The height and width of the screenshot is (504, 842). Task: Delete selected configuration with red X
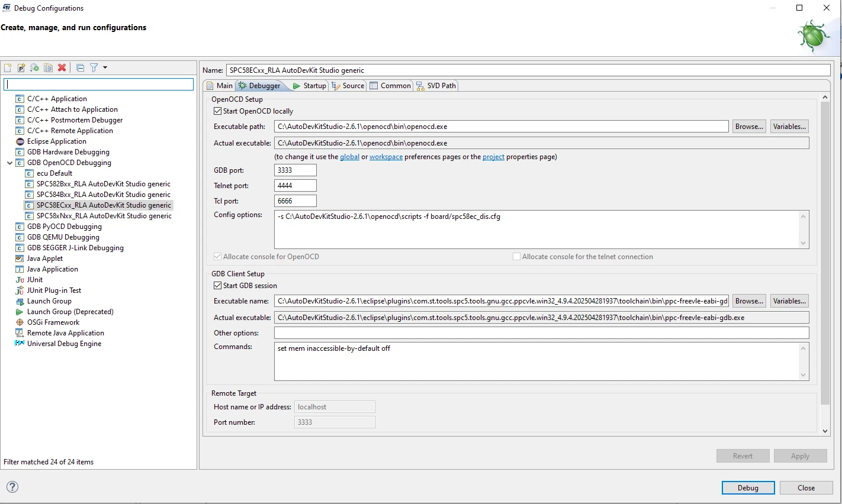point(62,67)
